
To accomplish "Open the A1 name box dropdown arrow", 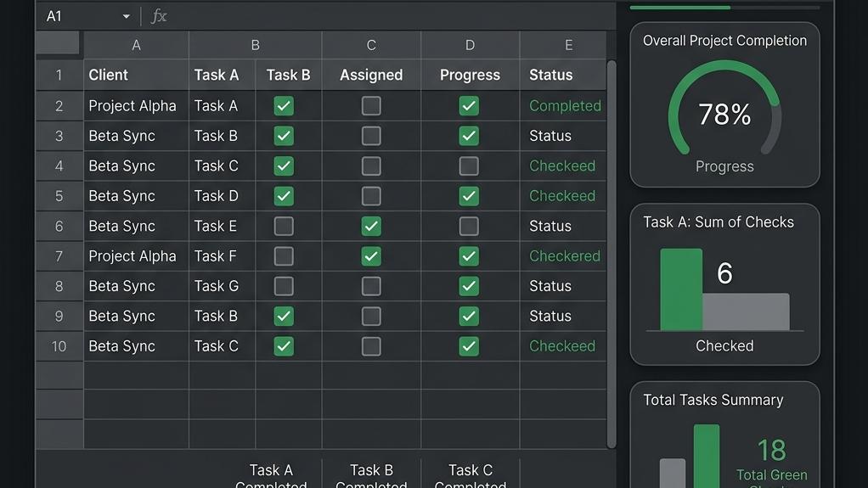I will tap(127, 17).
